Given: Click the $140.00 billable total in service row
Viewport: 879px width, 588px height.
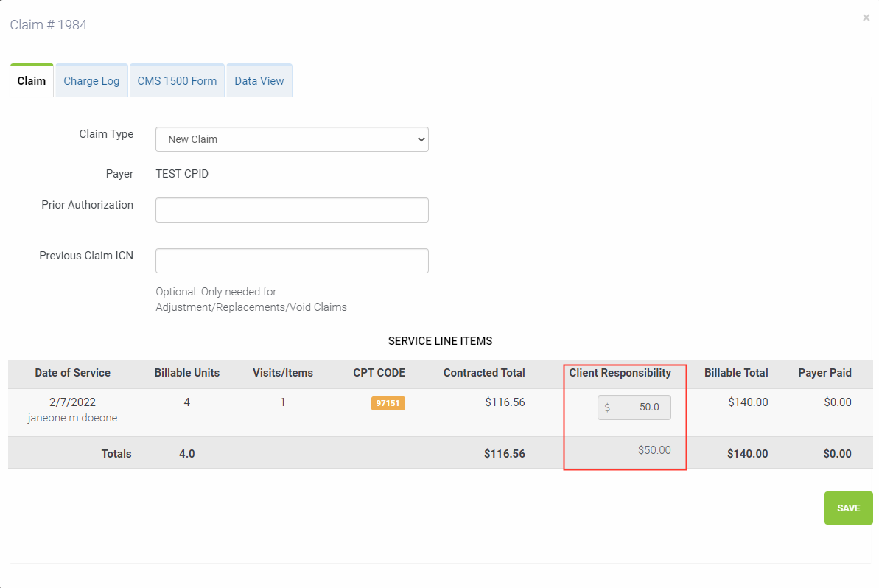Looking at the screenshot, I should pyautogui.click(x=748, y=402).
